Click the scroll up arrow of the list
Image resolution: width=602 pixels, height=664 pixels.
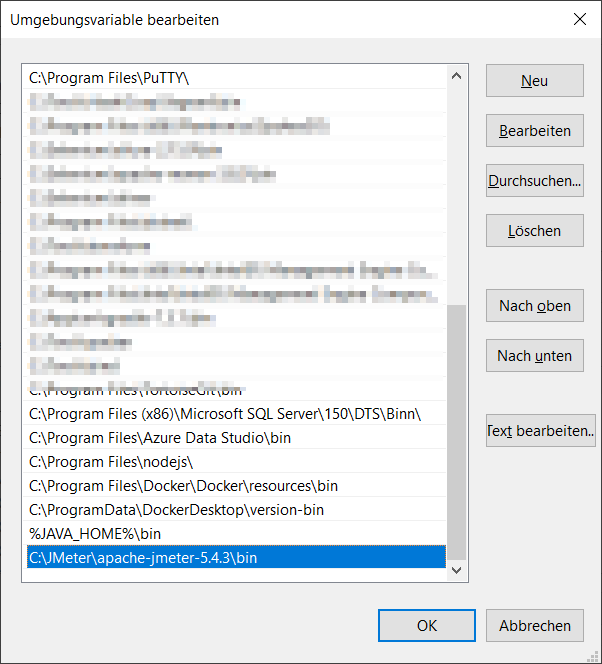click(x=457, y=77)
